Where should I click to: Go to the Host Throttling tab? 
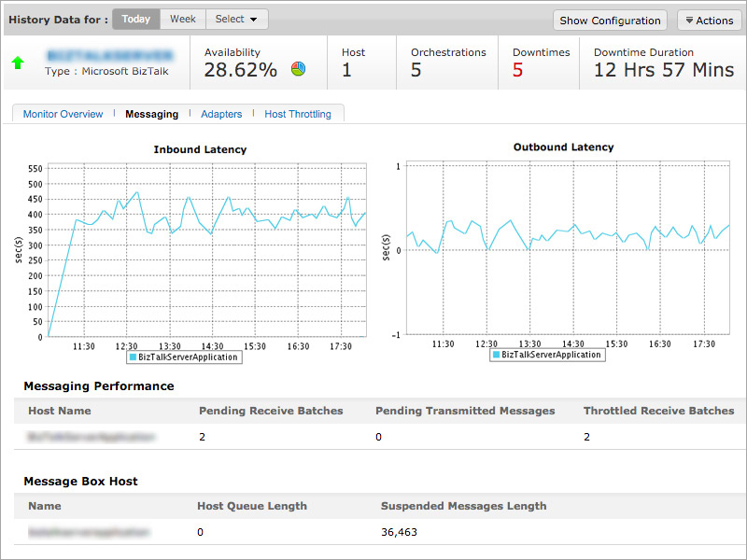click(298, 114)
